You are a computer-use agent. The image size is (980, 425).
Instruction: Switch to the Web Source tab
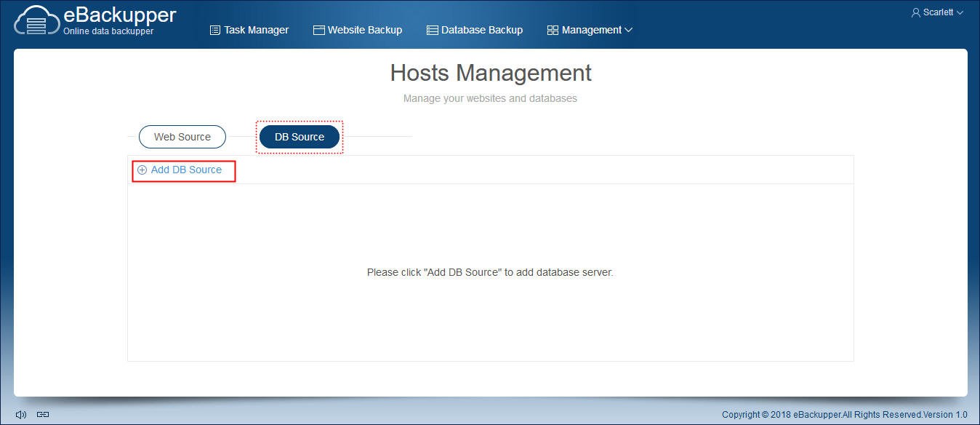point(182,137)
